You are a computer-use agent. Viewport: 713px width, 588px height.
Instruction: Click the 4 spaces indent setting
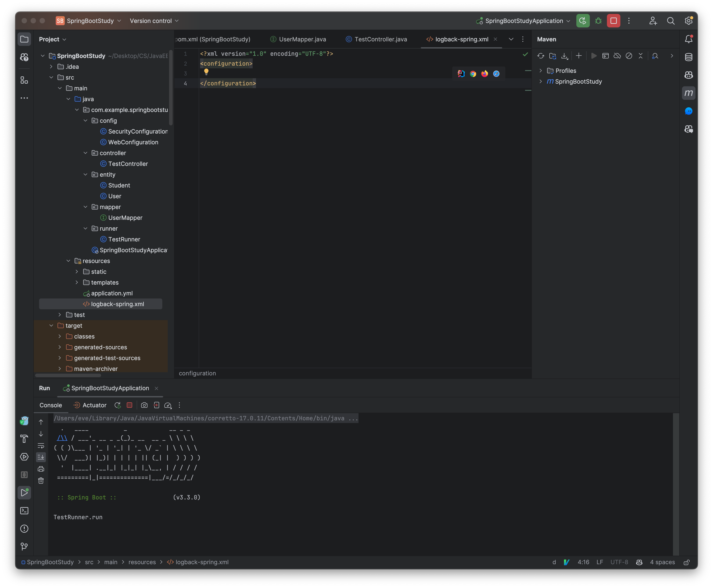662,562
